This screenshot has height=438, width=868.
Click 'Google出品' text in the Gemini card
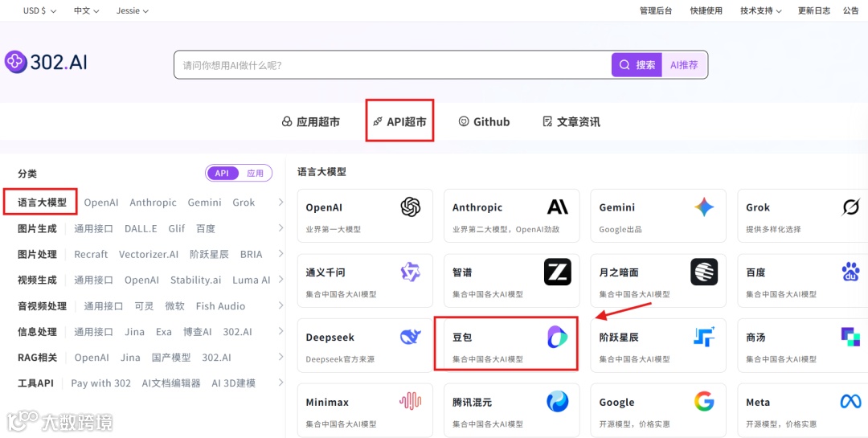[x=620, y=229]
